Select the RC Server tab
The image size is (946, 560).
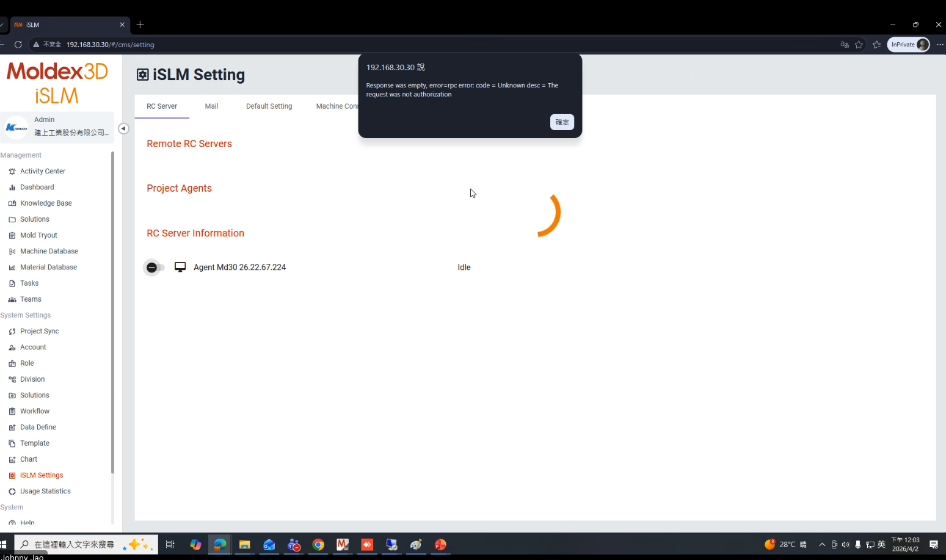162,106
